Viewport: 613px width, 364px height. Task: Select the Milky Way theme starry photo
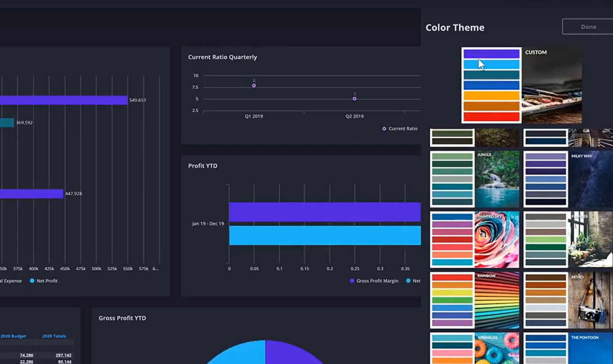pos(591,179)
